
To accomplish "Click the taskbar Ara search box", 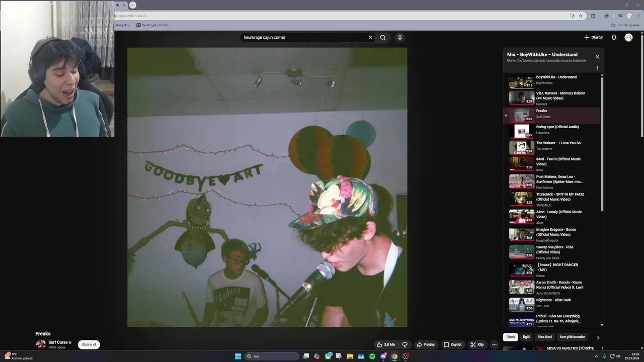I will pos(272,356).
